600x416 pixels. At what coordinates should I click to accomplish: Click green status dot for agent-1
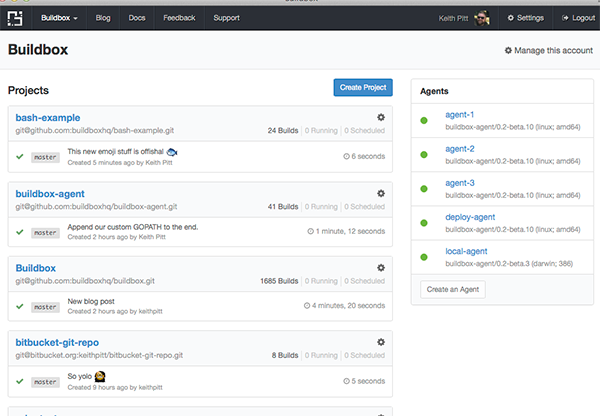pos(424,121)
